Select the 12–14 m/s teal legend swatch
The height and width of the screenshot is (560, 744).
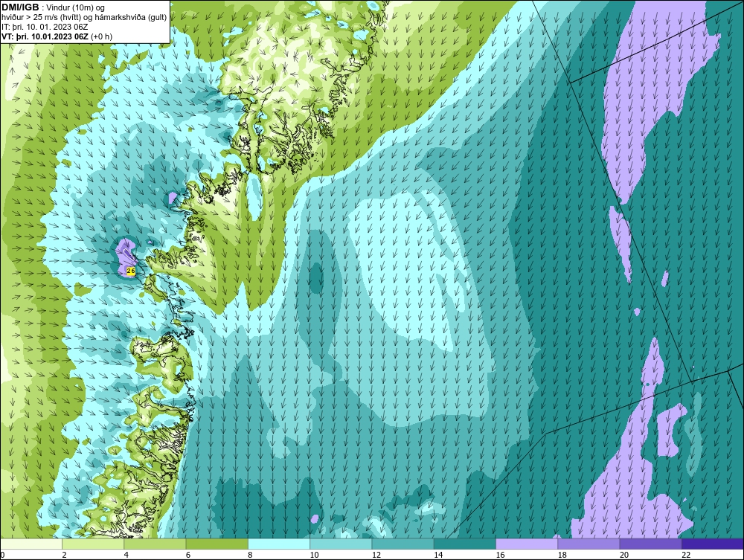(403, 544)
